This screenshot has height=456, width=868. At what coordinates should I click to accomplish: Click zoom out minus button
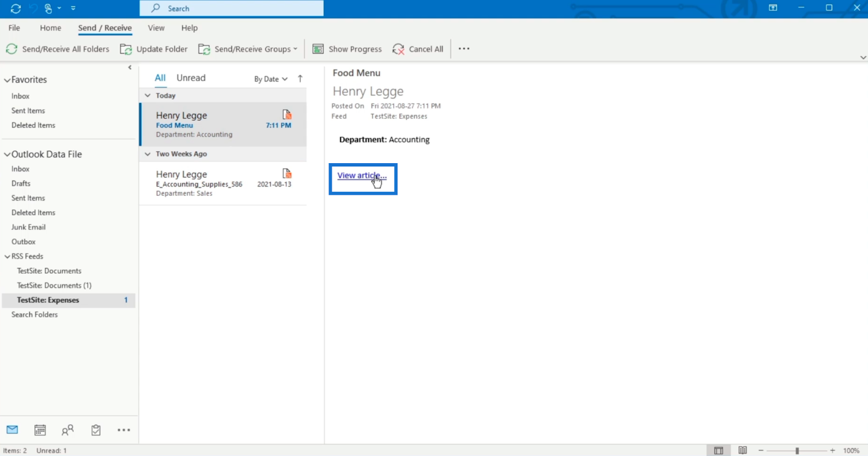(761, 451)
